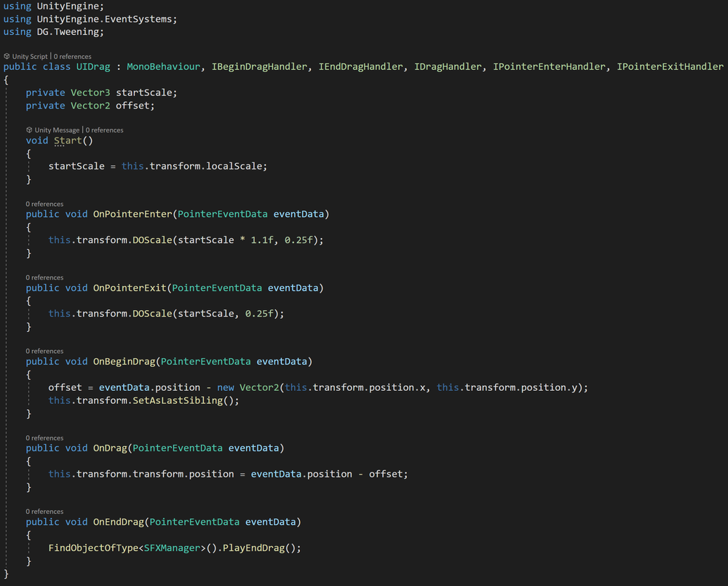This screenshot has width=728, height=586.
Task: Click the "Unity Message" CodeLens link
Action: [x=58, y=130]
